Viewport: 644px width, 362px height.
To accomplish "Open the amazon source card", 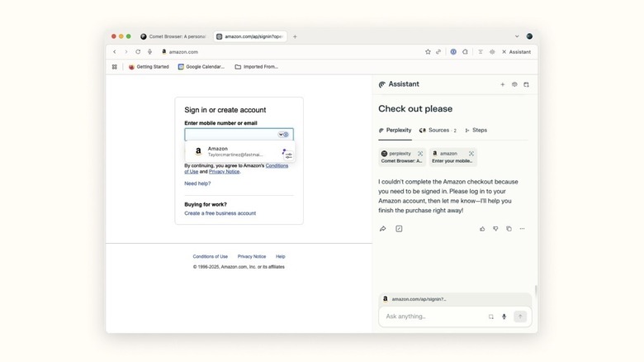I will 453,157.
